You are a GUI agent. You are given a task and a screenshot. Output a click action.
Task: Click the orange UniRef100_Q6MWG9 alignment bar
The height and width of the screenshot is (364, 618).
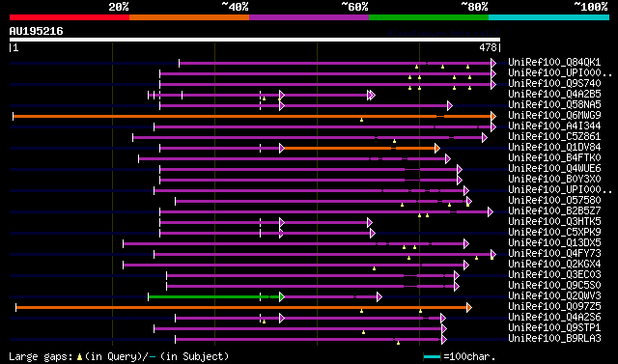[252, 116]
